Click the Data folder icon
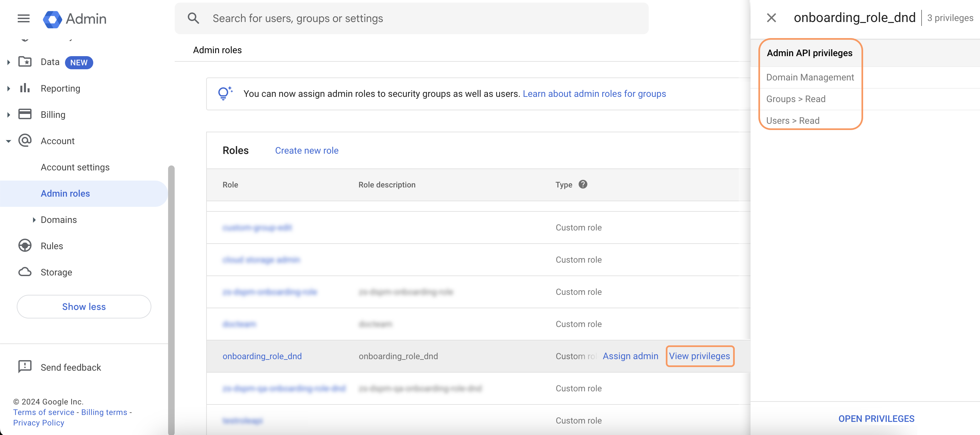 tap(25, 62)
